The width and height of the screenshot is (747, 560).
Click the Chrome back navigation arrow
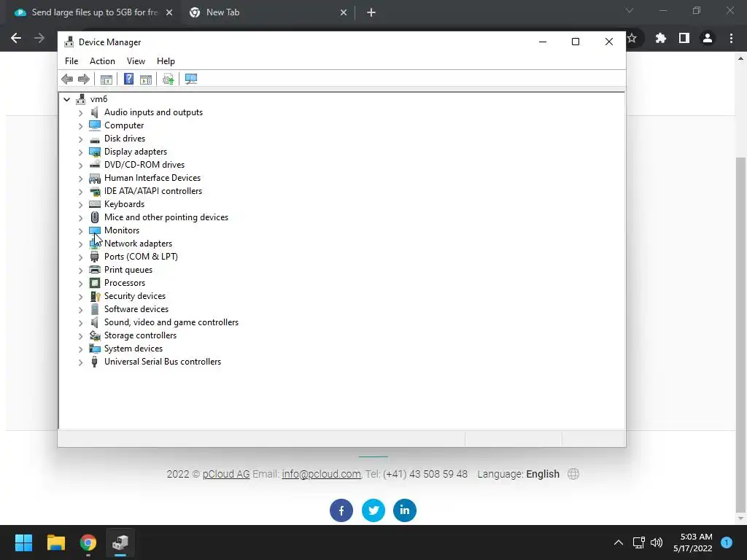click(16, 38)
